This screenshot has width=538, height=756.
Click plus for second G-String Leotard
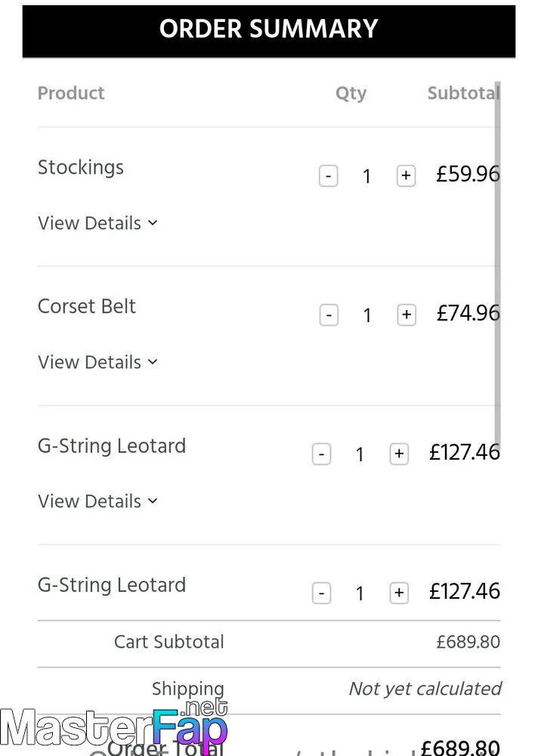(x=399, y=593)
